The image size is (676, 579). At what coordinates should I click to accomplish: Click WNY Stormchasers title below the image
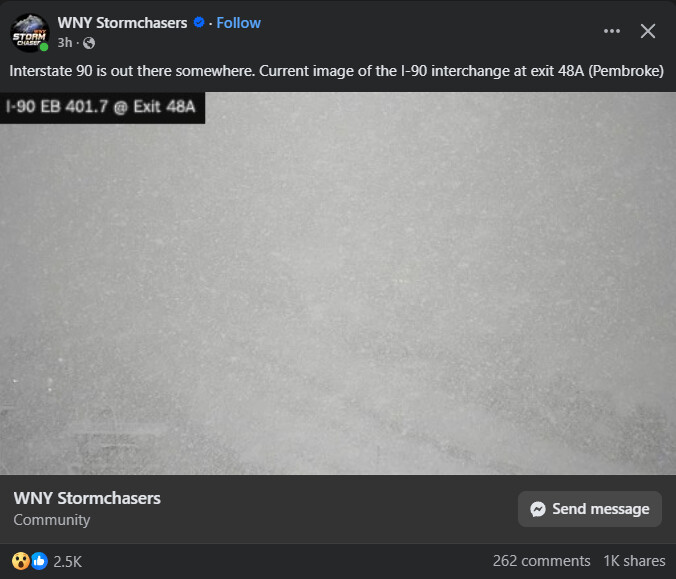tap(87, 498)
